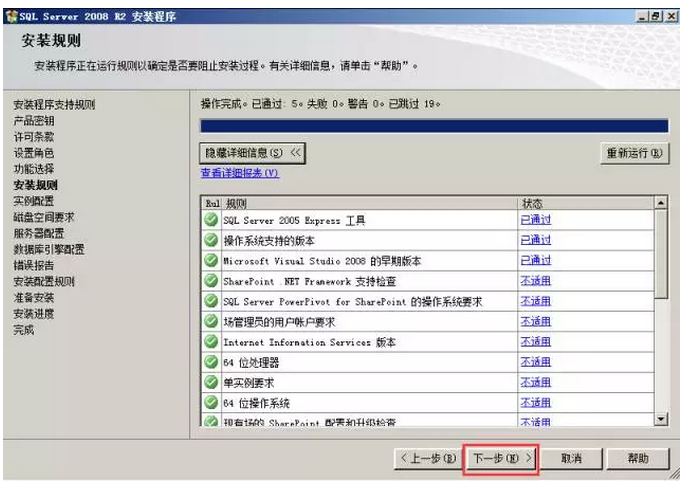Screen dimensions: 689x484
Task: Click the rules list scrollbar thumb
Action: click(x=660, y=254)
